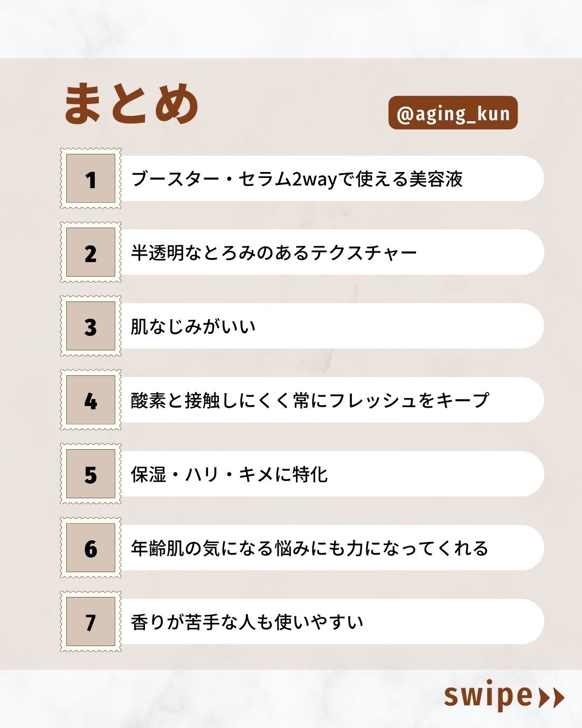Viewport: 582px width, 728px height.
Task: Tap the swipe text
Action: (488, 696)
